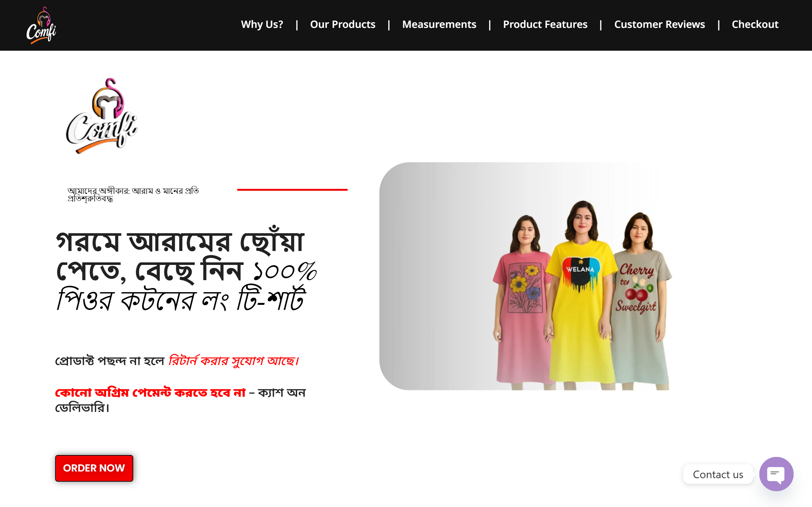Open the purple chat bubble icon
This screenshot has height=507, width=812.
click(776, 474)
